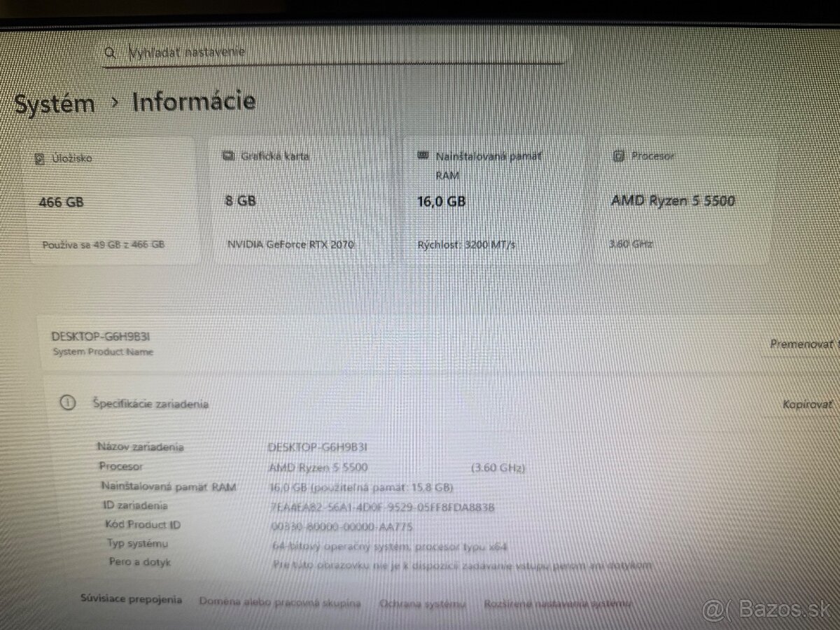Click the Procesor chip icon
840x630 pixels.
618,156
